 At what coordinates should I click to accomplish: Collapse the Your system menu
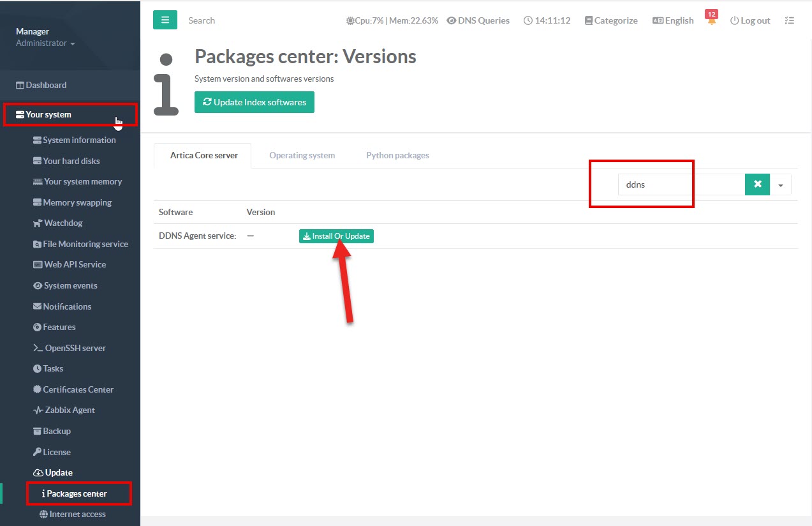tap(48, 114)
